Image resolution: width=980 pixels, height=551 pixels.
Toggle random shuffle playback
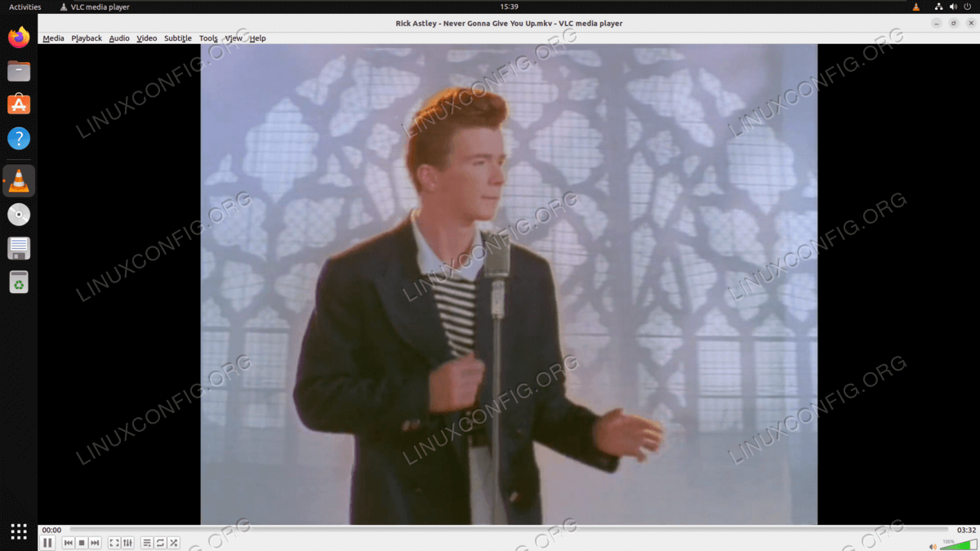[173, 543]
